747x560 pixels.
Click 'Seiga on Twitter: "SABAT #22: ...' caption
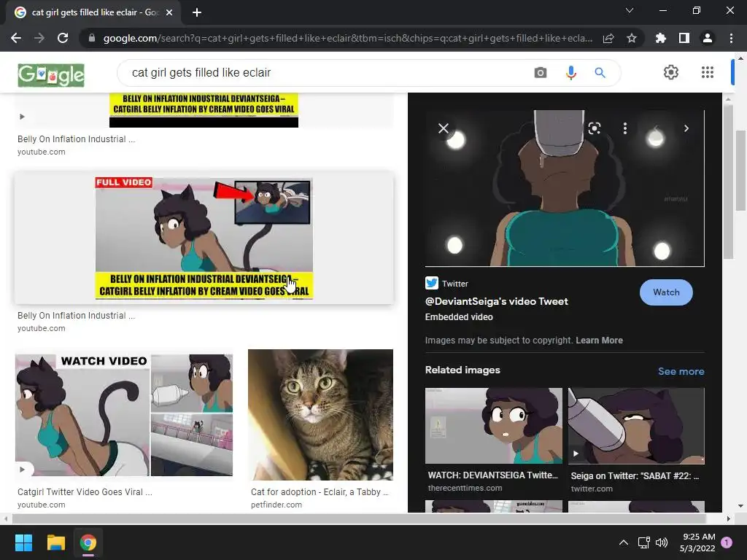coord(635,475)
